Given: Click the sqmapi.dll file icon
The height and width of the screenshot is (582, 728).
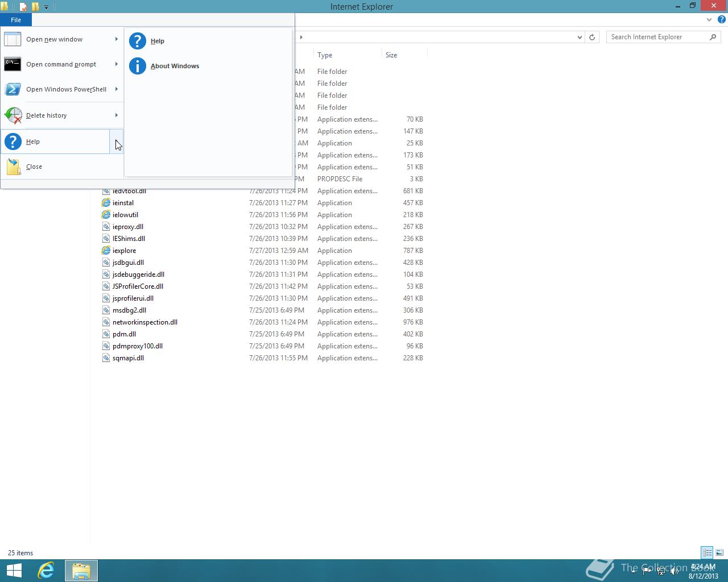Looking at the screenshot, I should 106,358.
